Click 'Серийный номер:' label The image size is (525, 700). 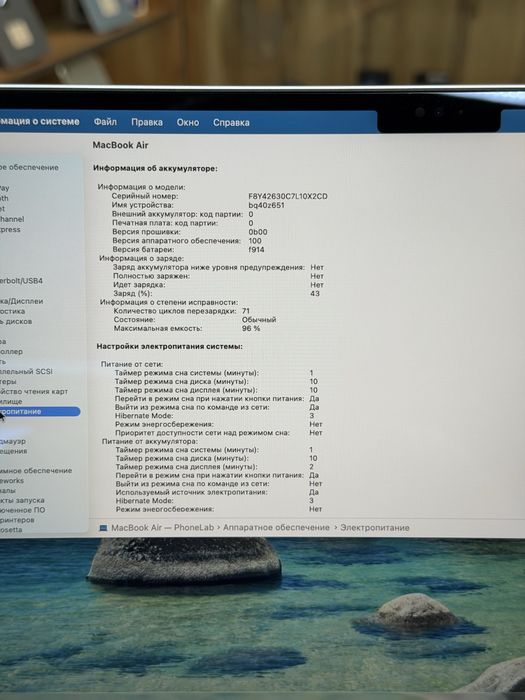[145, 196]
